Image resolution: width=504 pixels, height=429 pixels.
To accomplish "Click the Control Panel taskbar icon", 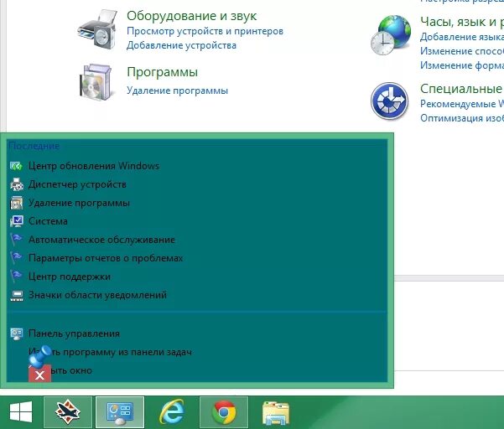I will [x=120, y=412].
